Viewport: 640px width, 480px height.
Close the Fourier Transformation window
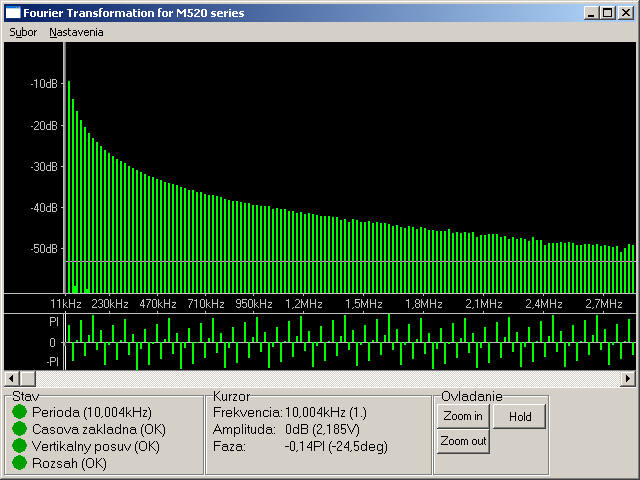(x=625, y=13)
